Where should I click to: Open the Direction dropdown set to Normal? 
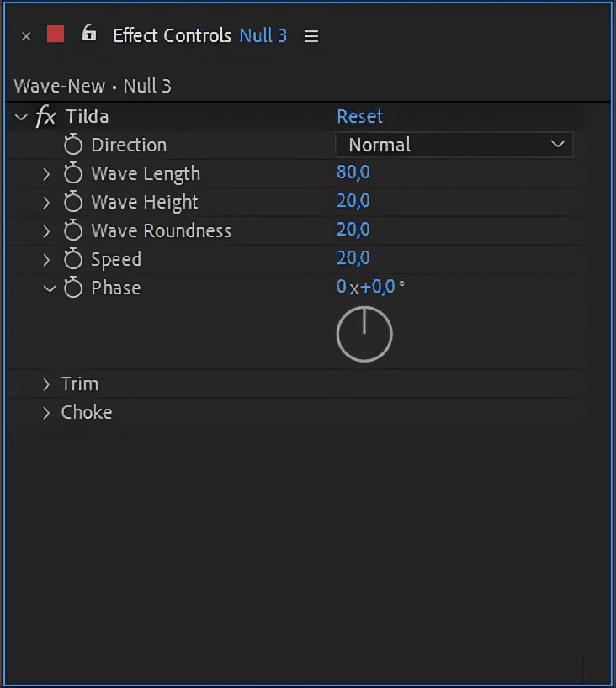click(x=454, y=145)
